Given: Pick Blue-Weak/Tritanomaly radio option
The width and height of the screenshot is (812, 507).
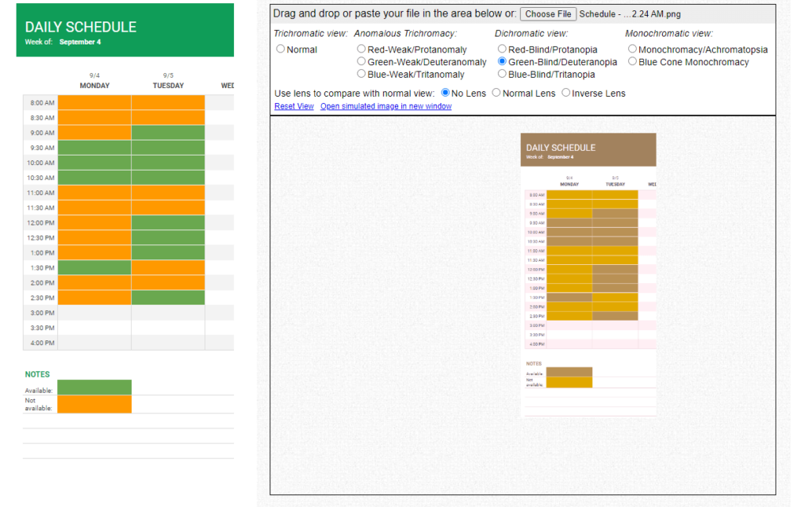Looking at the screenshot, I should pyautogui.click(x=362, y=74).
